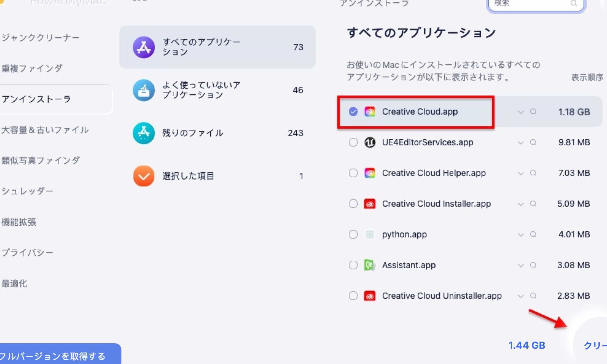This screenshot has height=364, width=607.
Task: Check the python.app checkbox
Action: pos(353,234)
